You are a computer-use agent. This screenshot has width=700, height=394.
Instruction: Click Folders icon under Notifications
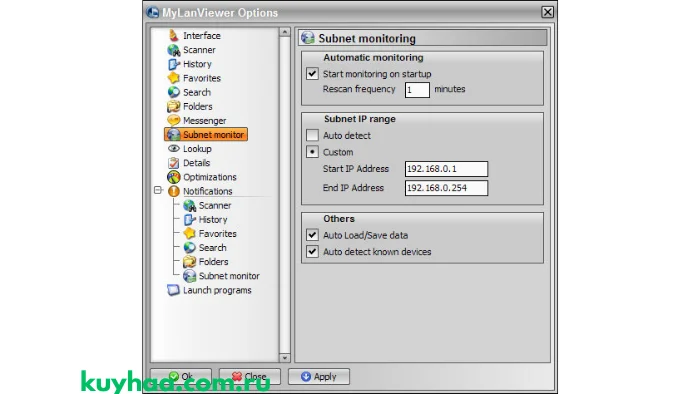point(189,262)
